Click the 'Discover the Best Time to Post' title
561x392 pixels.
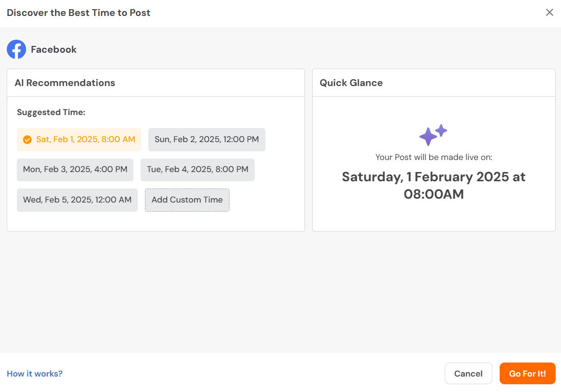point(78,13)
